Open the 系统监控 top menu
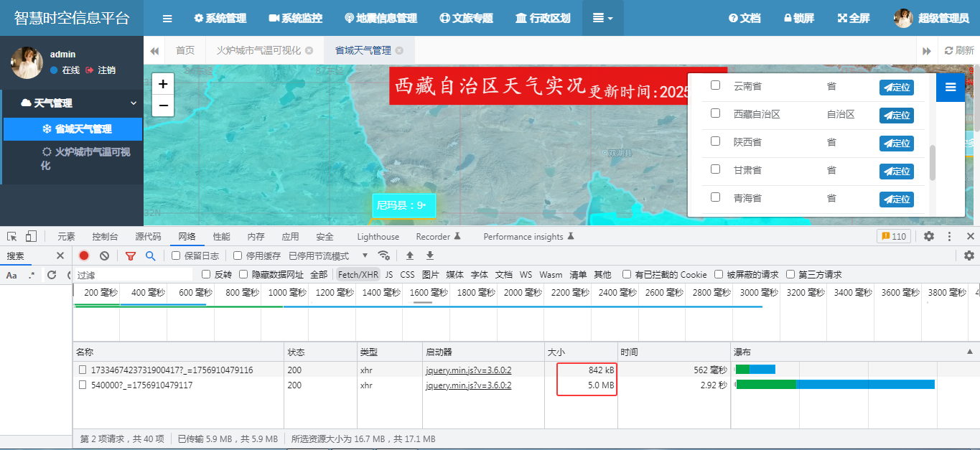The image size is (980, 450). click(296, 18)
